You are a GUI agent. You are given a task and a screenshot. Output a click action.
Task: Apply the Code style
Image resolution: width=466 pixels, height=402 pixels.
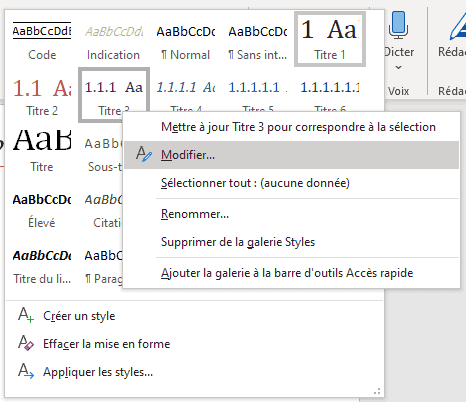pos(42,39)
